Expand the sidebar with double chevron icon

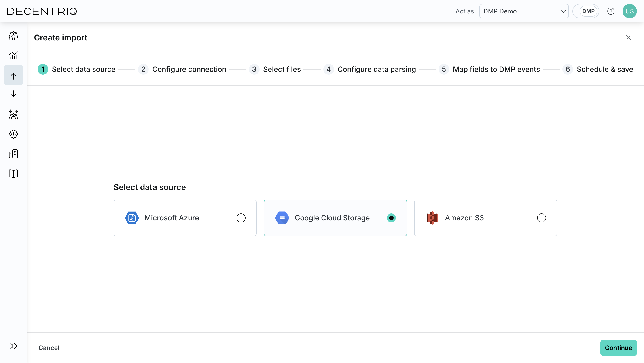click(13, 346)
